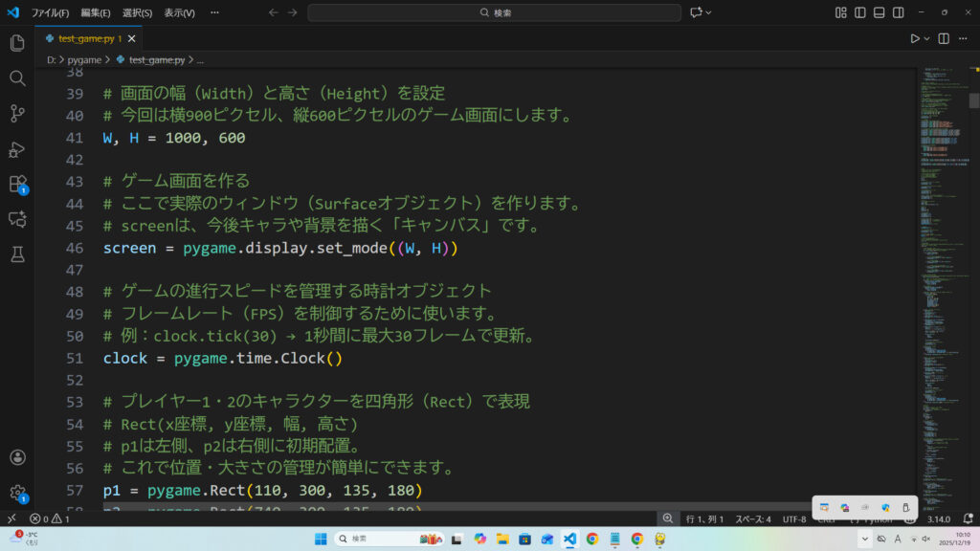
Task: Open the Source Control view
Action: pyautogui.click(x=16, y=113)
